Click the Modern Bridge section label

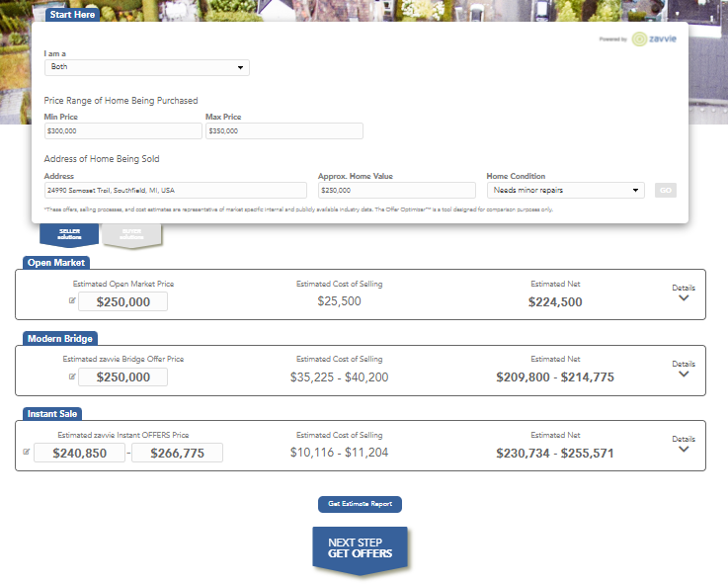pos(60,339)
